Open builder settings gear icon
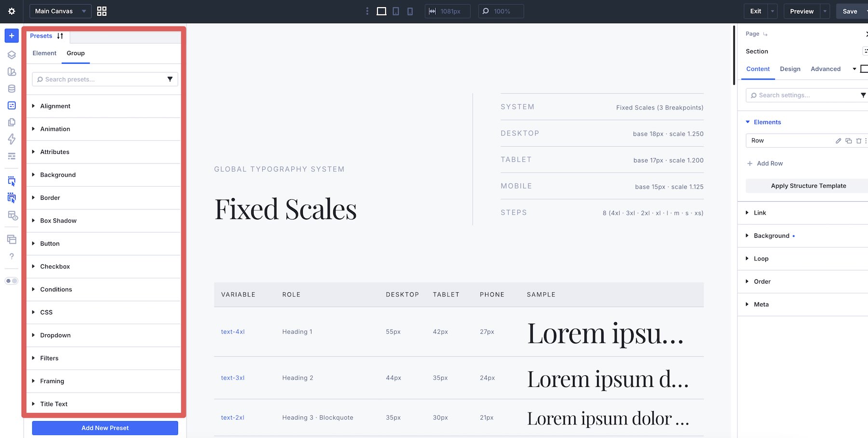868x438 pixels. [12, 11]
